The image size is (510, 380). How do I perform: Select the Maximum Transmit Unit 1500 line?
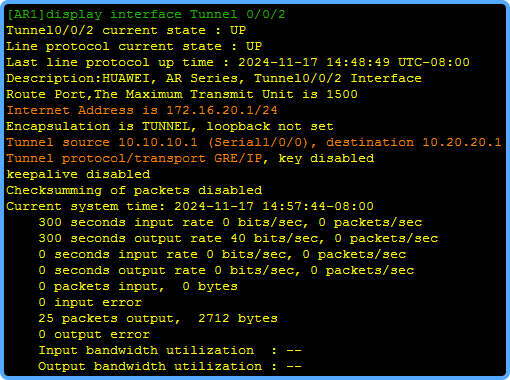click(182, 94)
